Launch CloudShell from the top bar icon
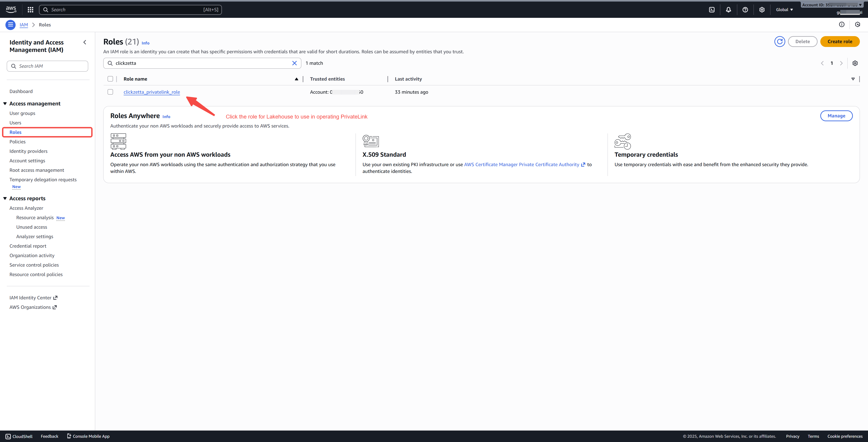868x442 pixels. tap(712, 10)
